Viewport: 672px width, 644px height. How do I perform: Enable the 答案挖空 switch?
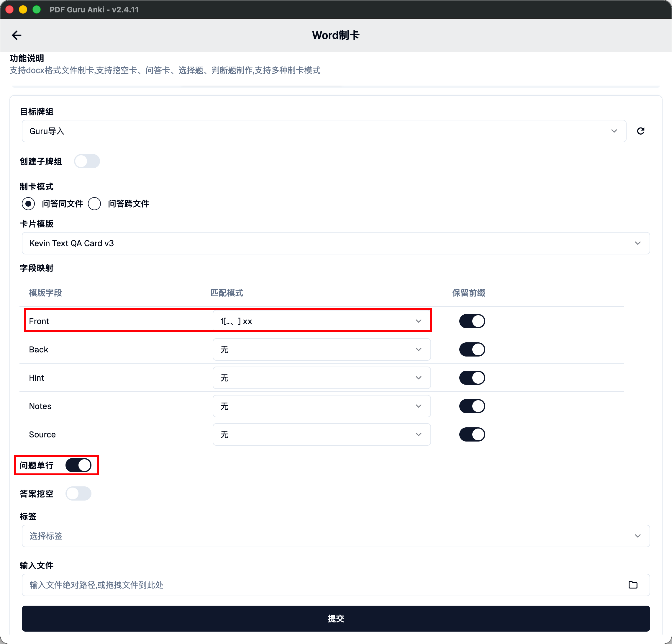[x=78, y=494]
